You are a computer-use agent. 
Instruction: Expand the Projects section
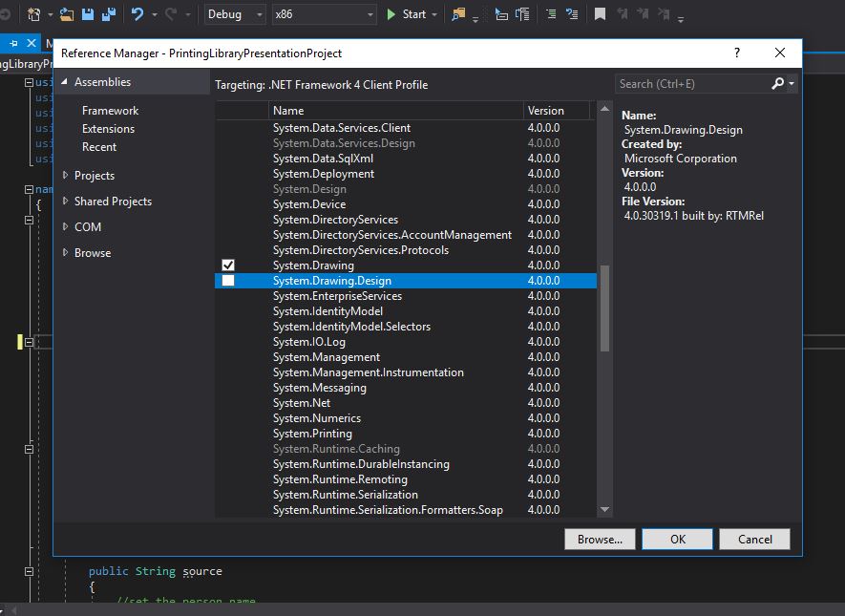click(65, 175)
